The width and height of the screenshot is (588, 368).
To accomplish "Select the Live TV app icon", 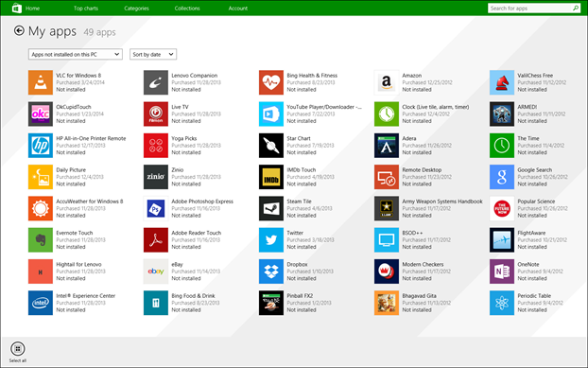I will point(156,114).
